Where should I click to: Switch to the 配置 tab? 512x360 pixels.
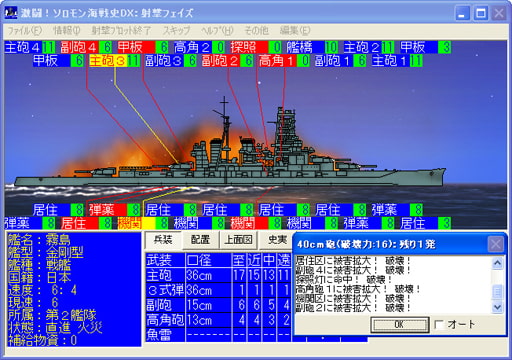200,240
